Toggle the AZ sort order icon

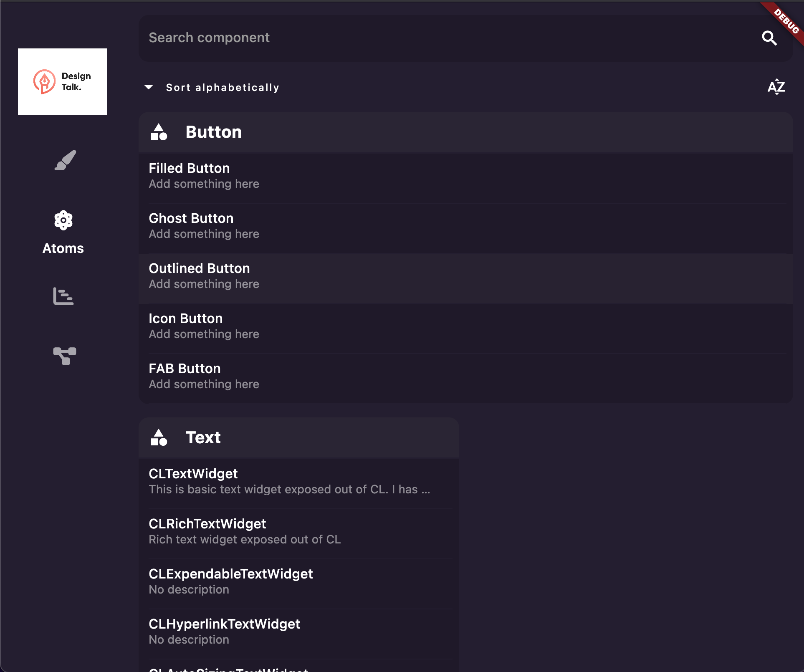coord(776,87)
